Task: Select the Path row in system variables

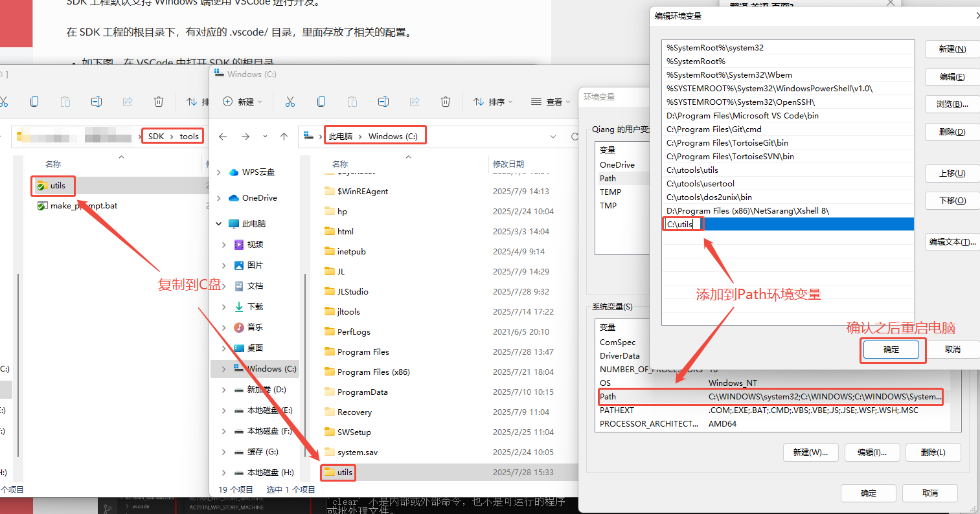Action: click(771, 397)
